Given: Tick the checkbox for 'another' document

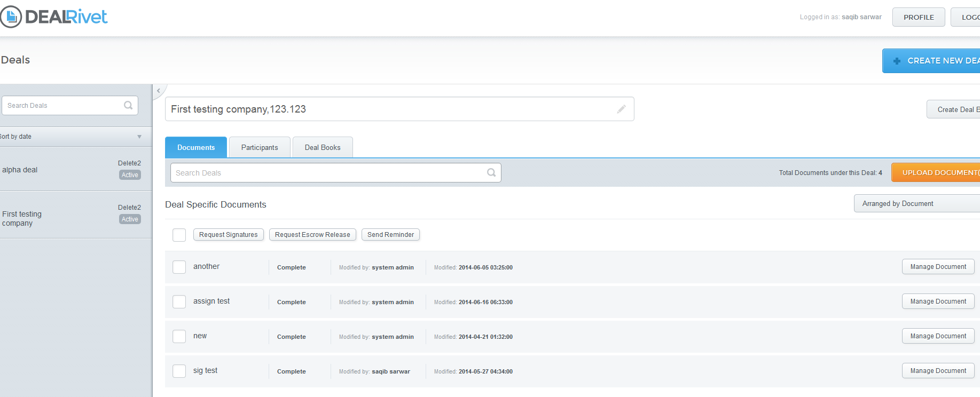Looking at the screenshot, I should 179,267.
